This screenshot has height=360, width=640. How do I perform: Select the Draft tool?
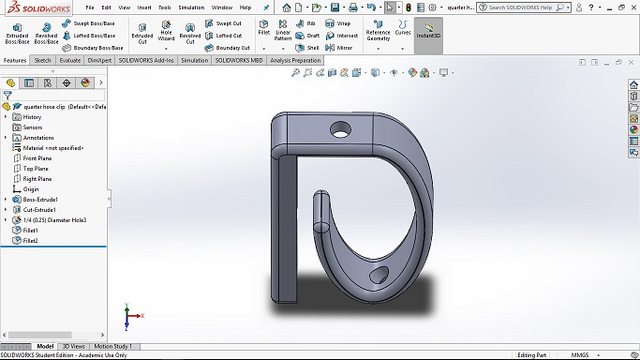point(307,36)
